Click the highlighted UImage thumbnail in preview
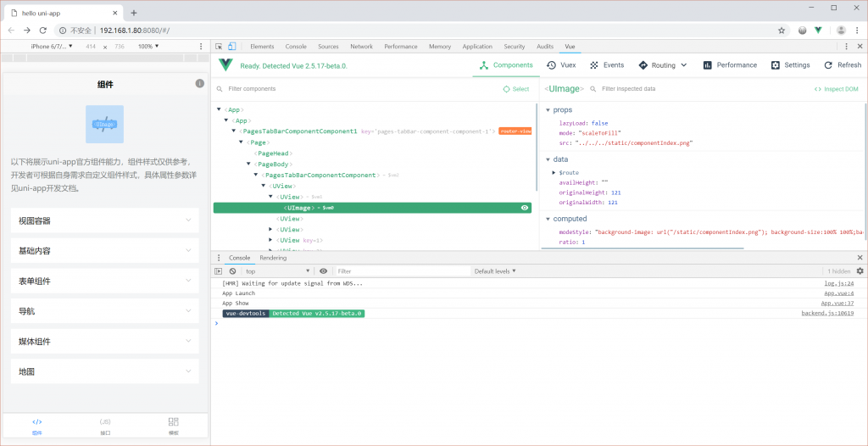The height and width of the screenshot is (446, 868). click(x=104, y=124)
